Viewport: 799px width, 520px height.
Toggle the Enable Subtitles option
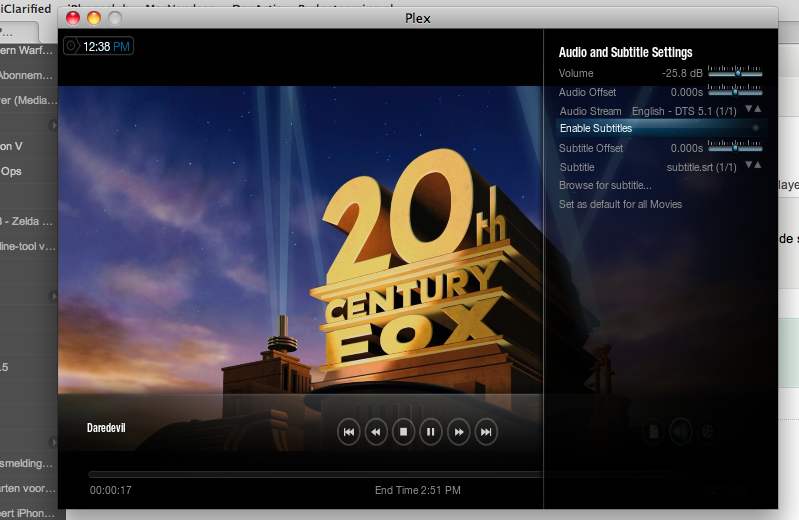[x=661, y=128]
